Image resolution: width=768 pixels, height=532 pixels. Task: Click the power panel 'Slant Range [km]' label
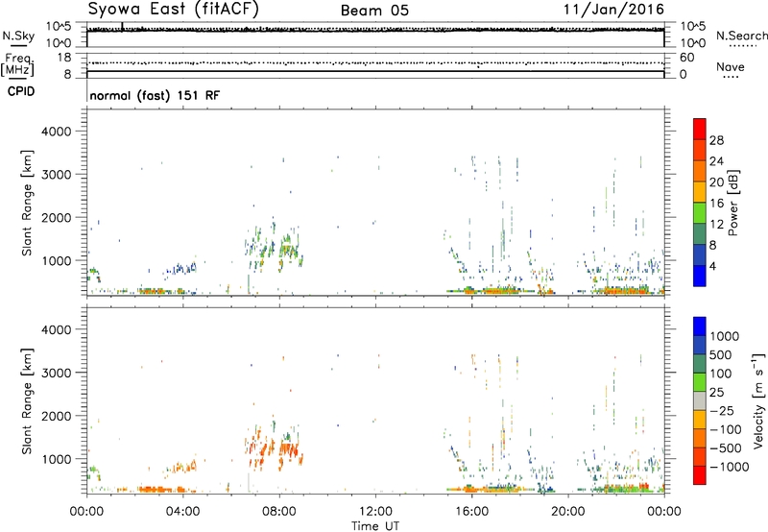[x=27, y=203]
